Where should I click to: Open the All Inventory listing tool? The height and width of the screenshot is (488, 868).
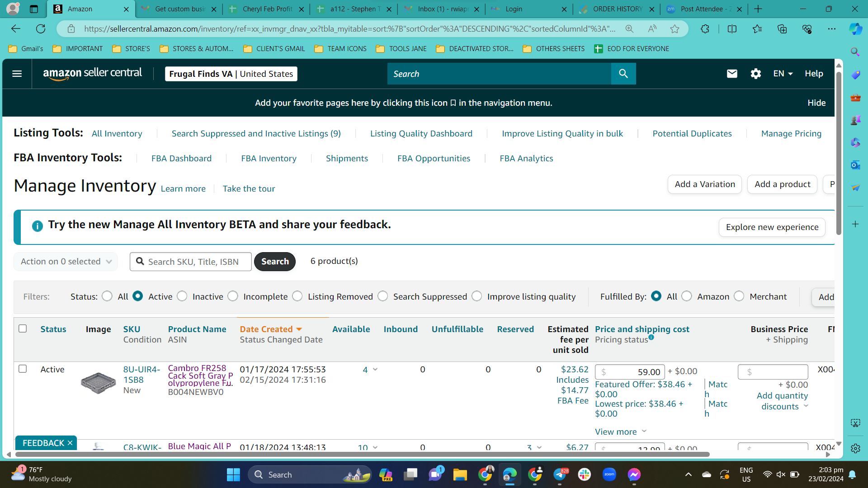(117, 134)
